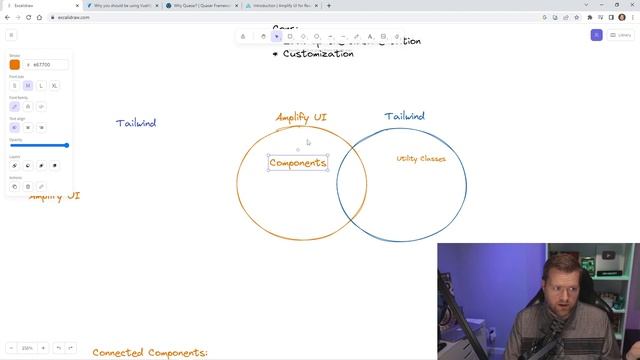Select the 'Components' text on canvas
The height and width of the screenshot is (360, 640).
[x=298, y=162]
